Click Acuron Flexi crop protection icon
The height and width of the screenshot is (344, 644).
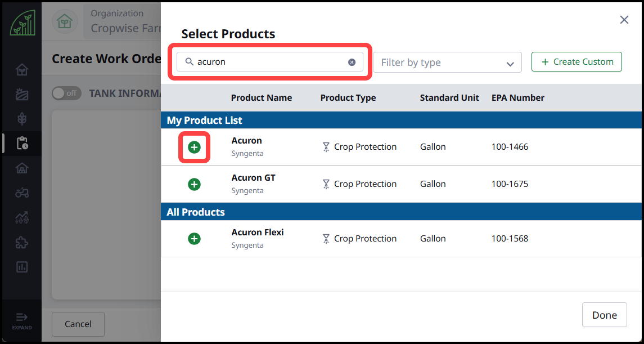[x=326, y=239]
